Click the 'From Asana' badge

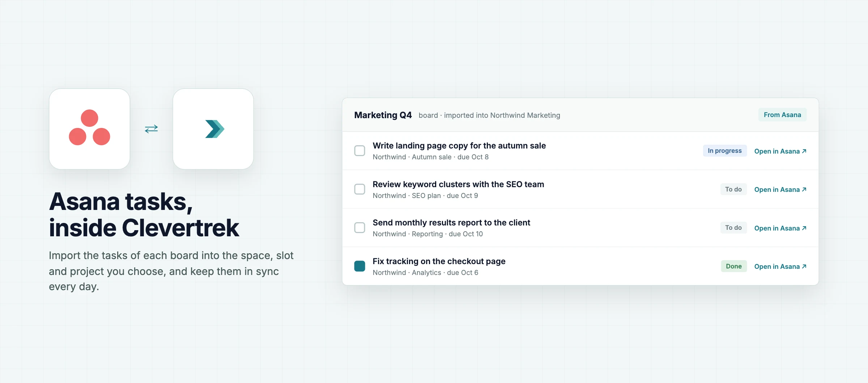[782, 115]
